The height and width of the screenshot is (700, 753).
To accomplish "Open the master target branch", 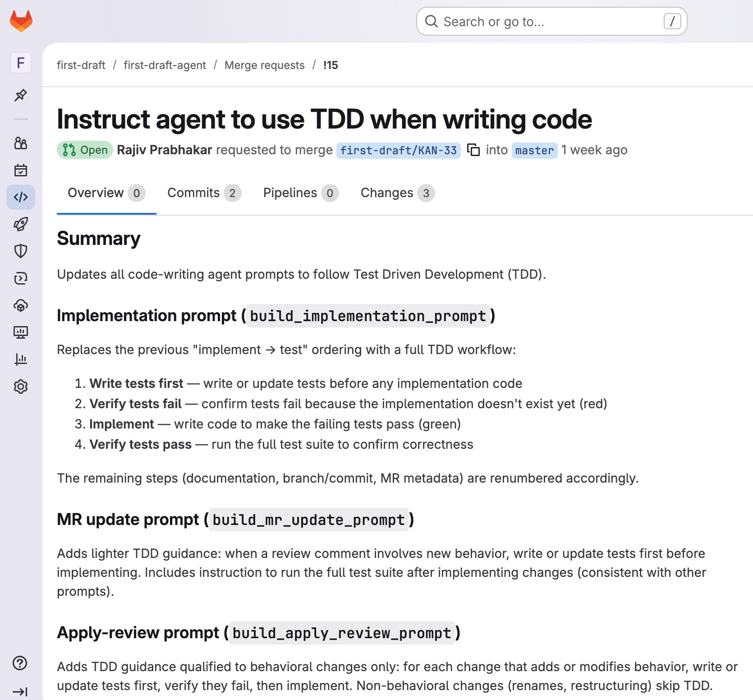I will pos(535,150).
